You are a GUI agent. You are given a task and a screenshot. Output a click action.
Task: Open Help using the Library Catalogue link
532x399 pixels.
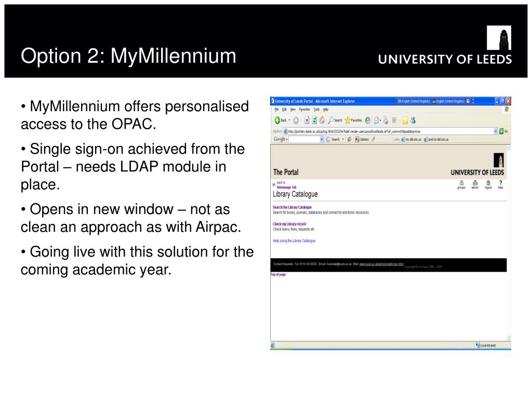click(x=294, y=241)
